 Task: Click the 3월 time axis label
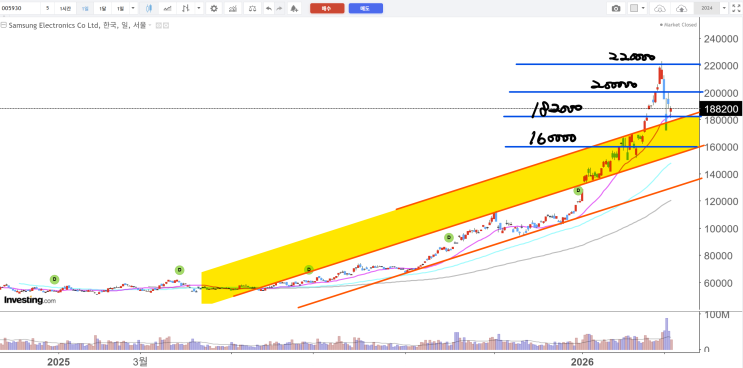(x=140, y=362)
